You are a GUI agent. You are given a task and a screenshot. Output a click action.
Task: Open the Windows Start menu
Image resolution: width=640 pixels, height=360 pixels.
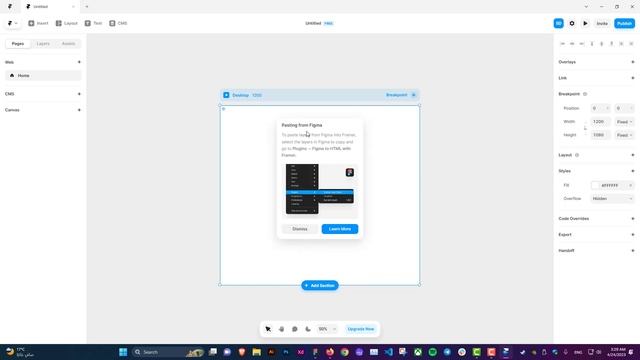point(123,352)
